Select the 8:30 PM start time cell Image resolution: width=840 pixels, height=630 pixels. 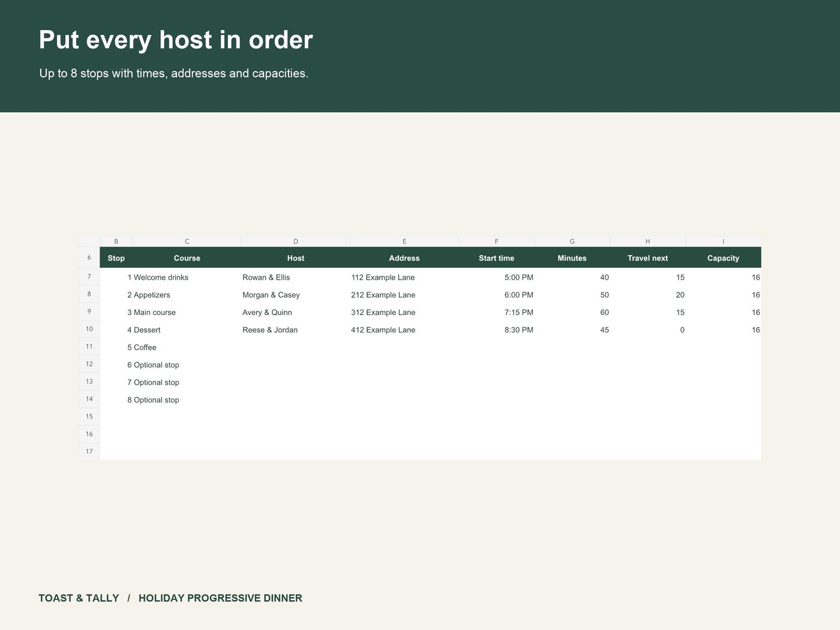pyautogui.click(x=497, y=329)
